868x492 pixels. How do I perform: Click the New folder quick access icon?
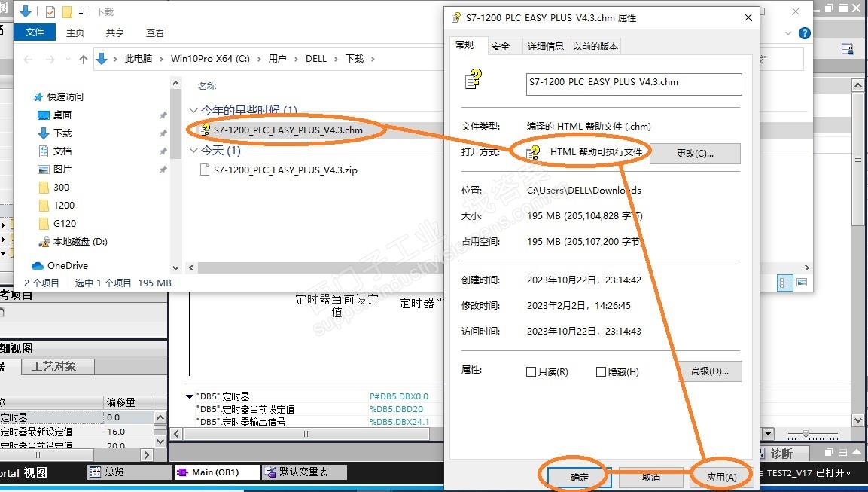click(x=68, y=11)
